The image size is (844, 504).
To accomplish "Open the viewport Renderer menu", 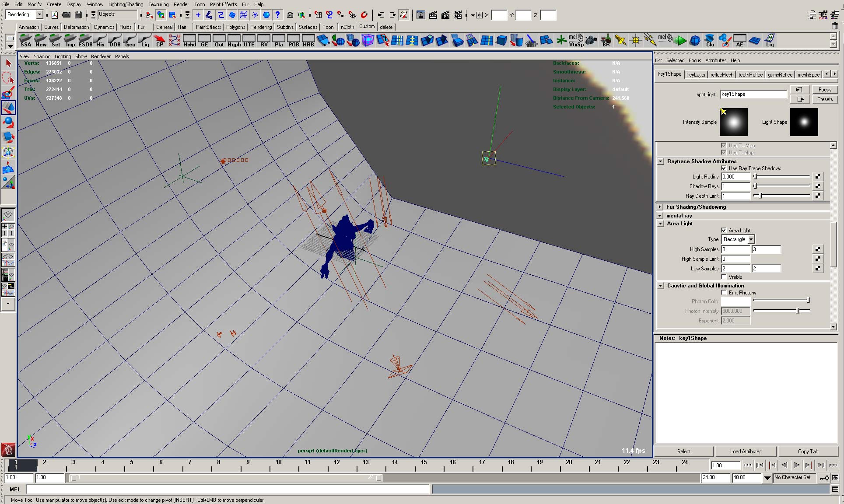I will click(x=101, y=56).
